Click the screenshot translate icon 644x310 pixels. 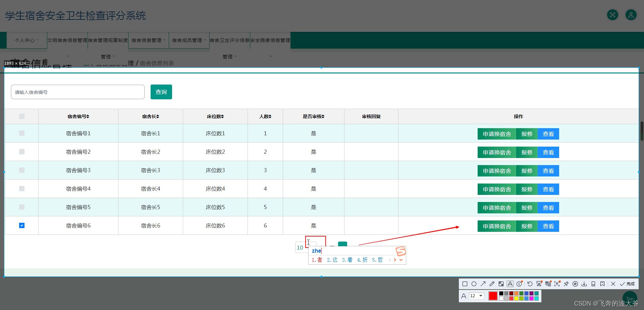pos(548,284)
